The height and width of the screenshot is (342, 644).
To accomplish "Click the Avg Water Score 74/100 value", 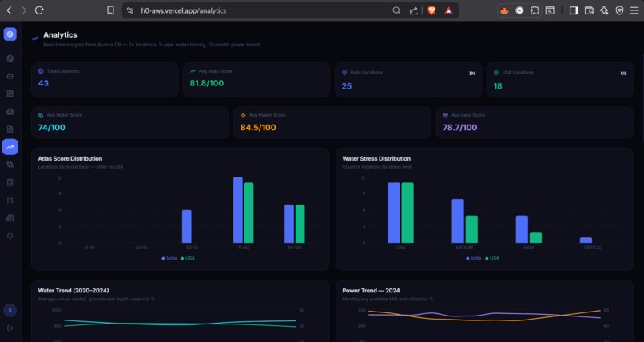I will coord(51,128).
